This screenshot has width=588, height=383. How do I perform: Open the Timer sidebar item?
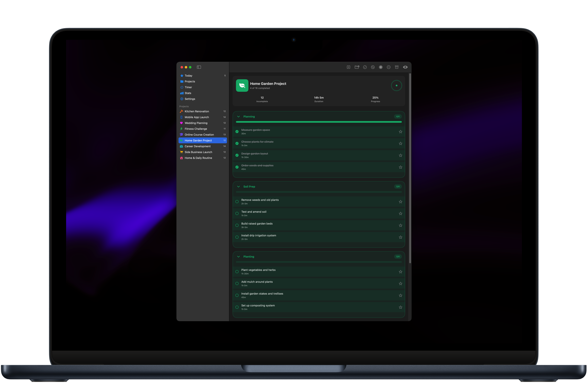pos(188,87)
